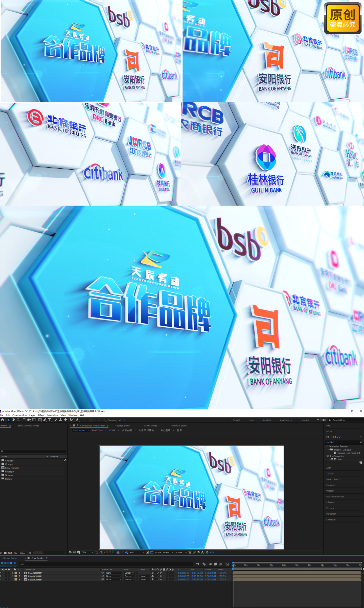Open the Layer menu

coord(32,415)
